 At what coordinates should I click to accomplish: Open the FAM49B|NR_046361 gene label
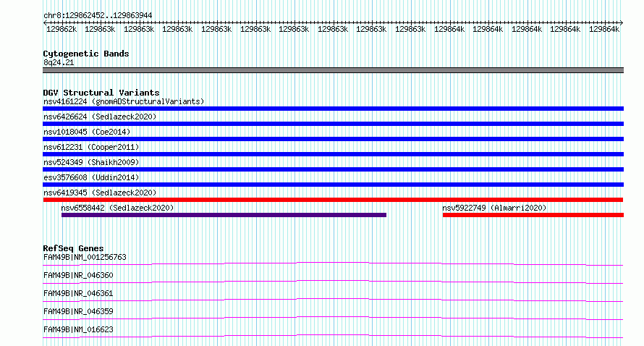coord(78,293)
